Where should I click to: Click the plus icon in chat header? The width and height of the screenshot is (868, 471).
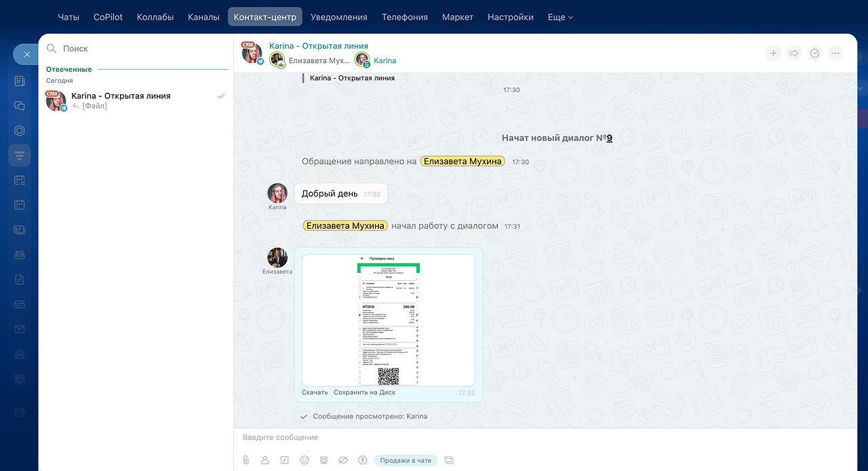click(x=773, y=53)
